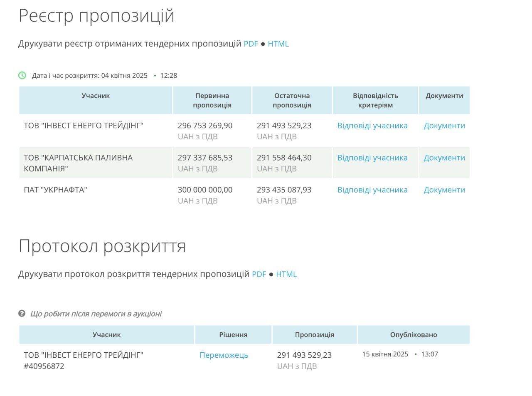Click the green clock icon near disclosure date
Screen dimensions: 532x396
22,75
